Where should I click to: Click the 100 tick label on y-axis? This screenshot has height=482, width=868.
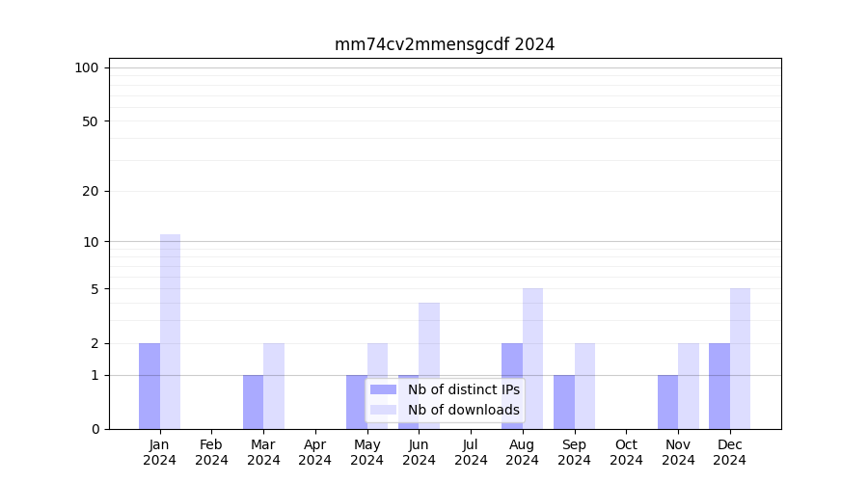[x=87, y=67]
